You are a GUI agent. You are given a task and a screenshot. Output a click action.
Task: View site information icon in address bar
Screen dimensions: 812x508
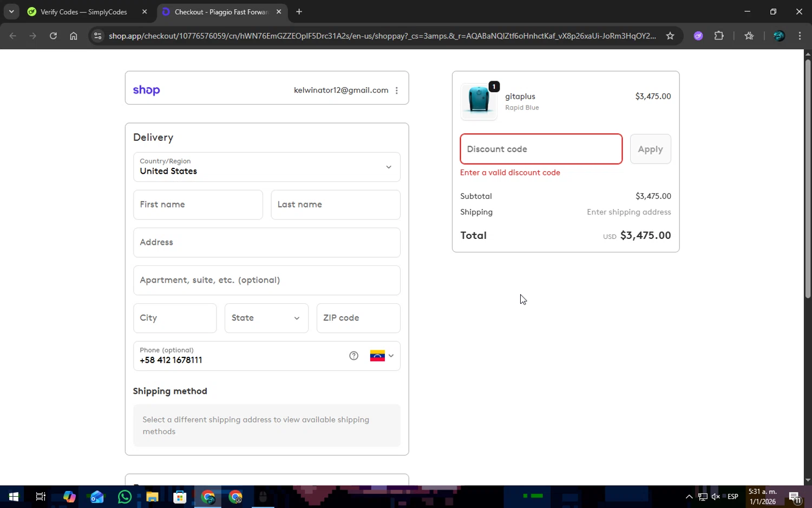(x=97, y=36)
